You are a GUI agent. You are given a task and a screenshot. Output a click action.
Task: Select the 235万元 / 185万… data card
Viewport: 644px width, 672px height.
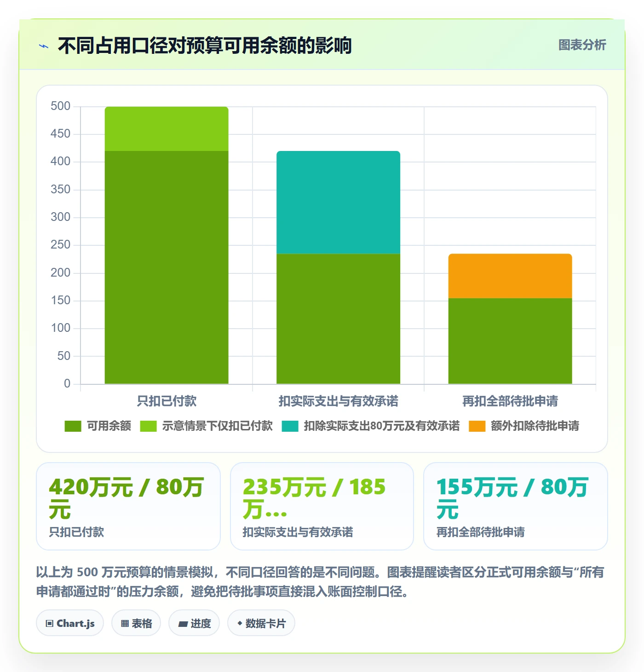(x=322, y=506)
